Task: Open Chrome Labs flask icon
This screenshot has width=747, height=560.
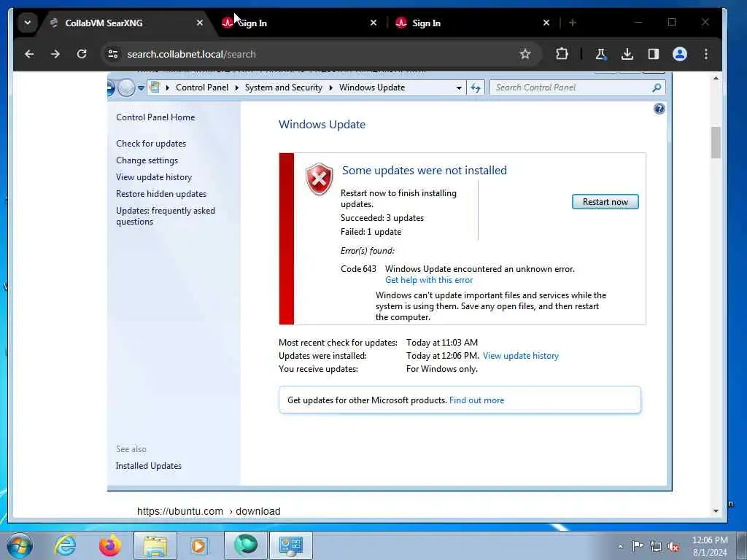Action: tap(601, 54)
